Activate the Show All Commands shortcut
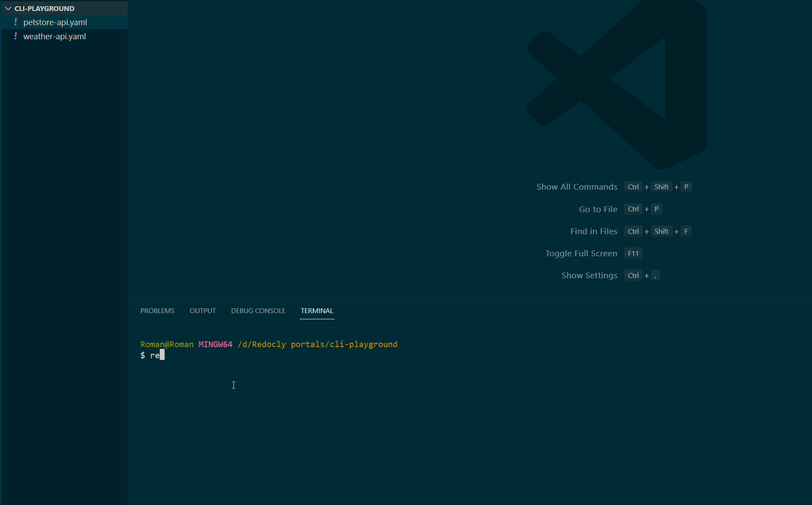Image resolution: width=812 pixels, height=505 pixels. [x=577, y=187]
